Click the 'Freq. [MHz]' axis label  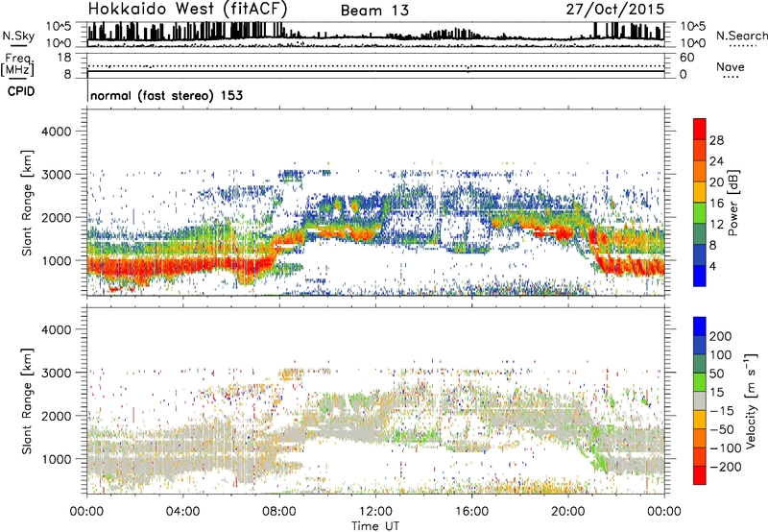click(17, 65)
